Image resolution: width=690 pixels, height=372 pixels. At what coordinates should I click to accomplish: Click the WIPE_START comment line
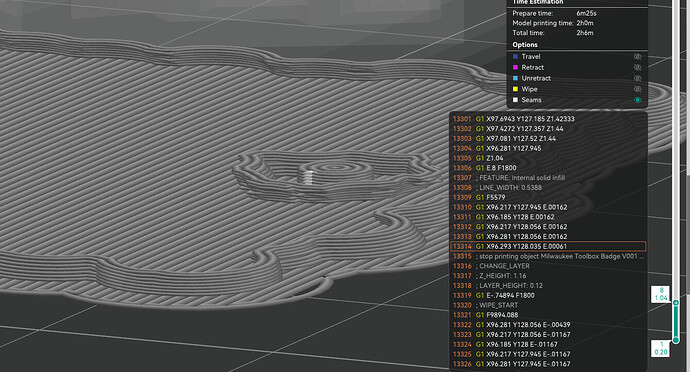point(548,305)
